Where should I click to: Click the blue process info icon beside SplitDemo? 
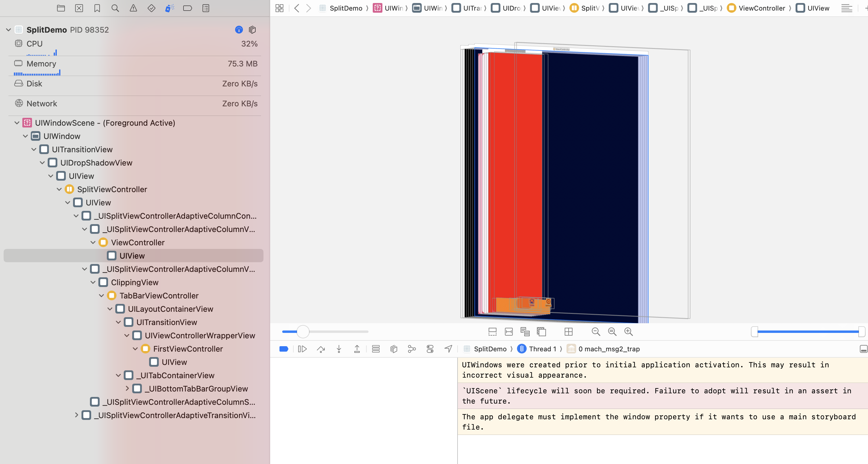pyautogui.click(x=239, y=30)
